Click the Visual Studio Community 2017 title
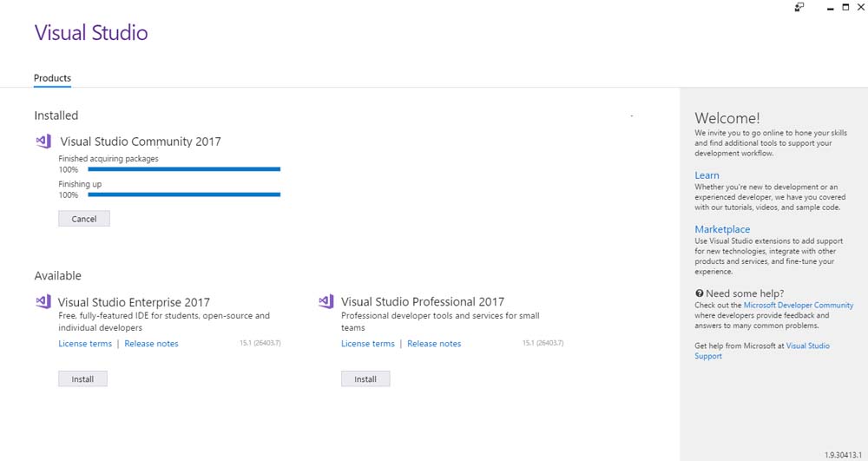This screenshot has height=461, width=868. pos(141,142)
